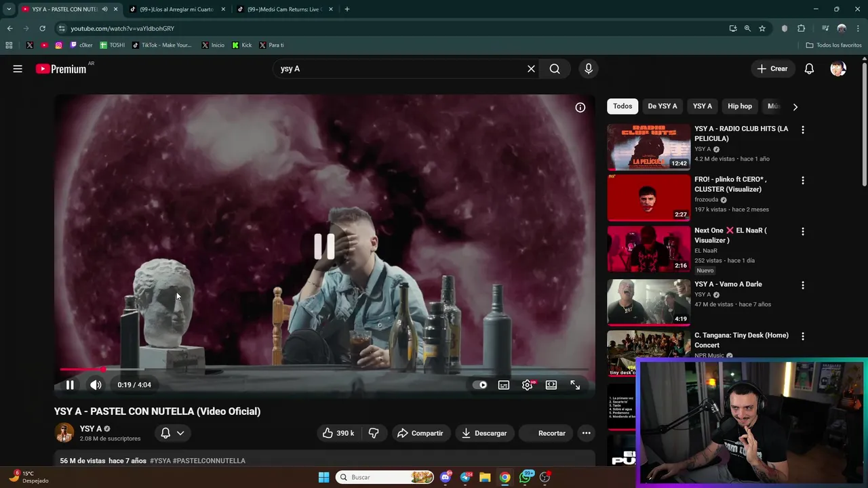Open options for RADIO CLUB HITS video
Screen dimensions: 868x488
803,129
